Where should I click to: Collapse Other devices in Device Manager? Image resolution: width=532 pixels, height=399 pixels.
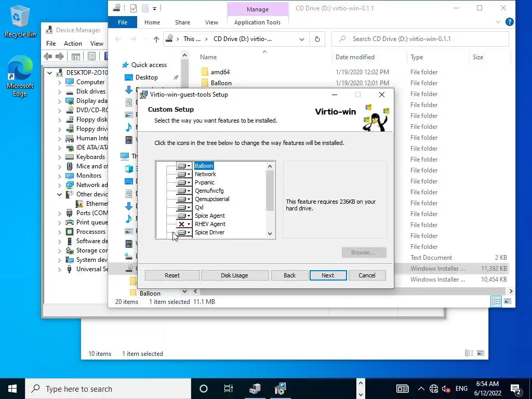(x=60, y=194)
